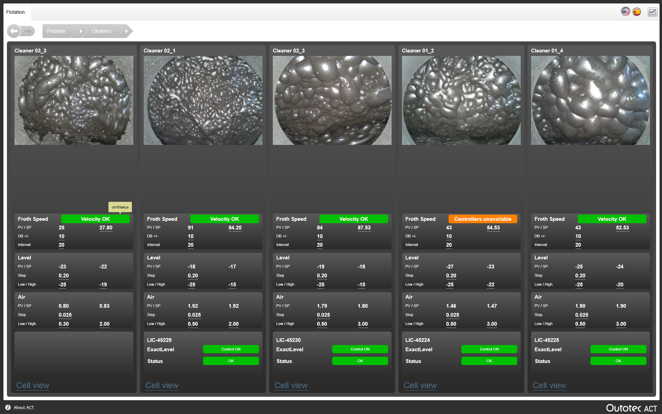Edit froth speed setpoint 87.53 in Cleaner 02_3
The width and height of the screenshot is (662, 414).
click(x=364, y=228)
